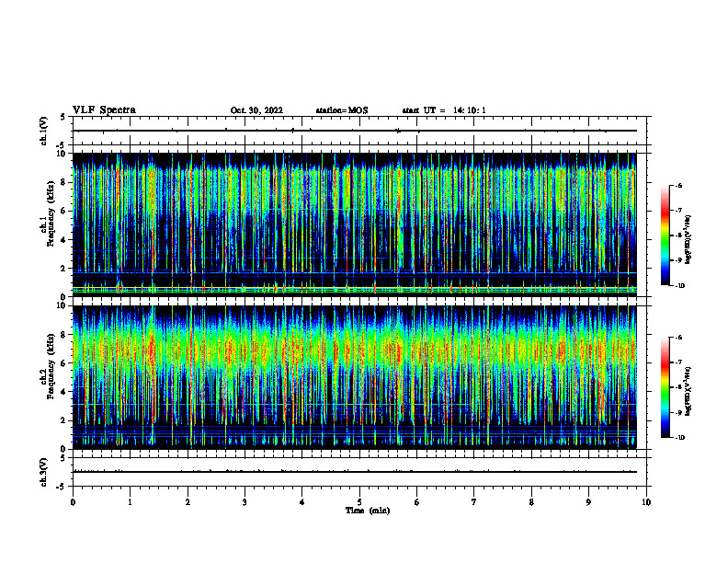
Task: Click the "ch.1(V)" waveform axis label
Action: point(44,131)
